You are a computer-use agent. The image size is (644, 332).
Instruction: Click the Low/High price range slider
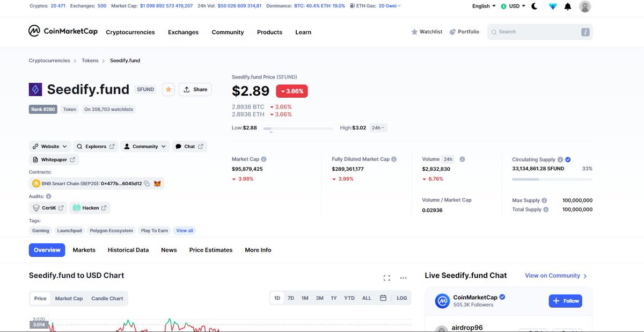point(298,129)
